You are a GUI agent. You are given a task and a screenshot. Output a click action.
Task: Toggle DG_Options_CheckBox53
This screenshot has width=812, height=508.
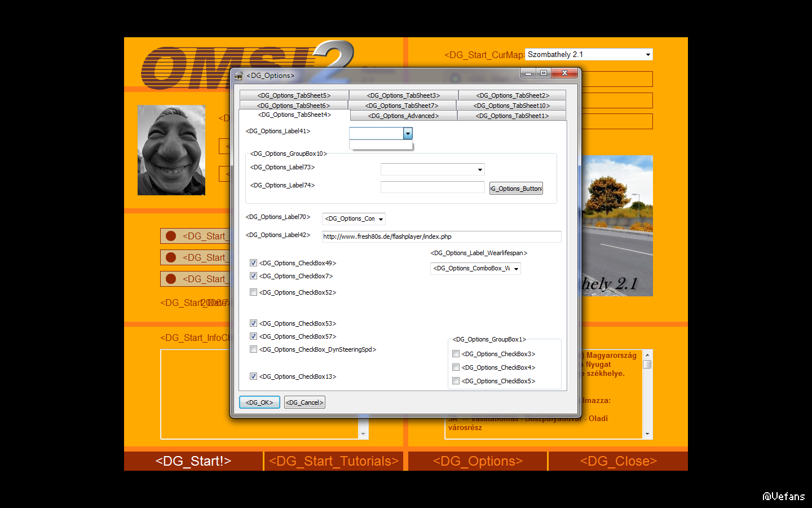[253, 323]
